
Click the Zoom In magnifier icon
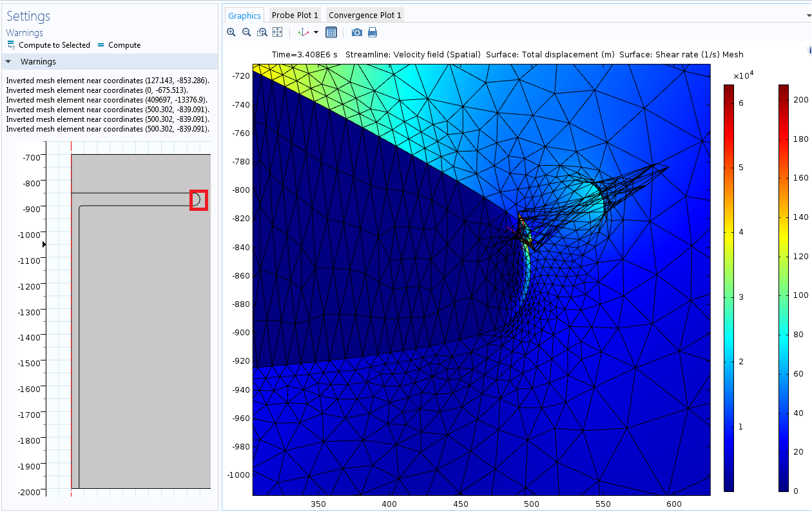click(231, 32)
